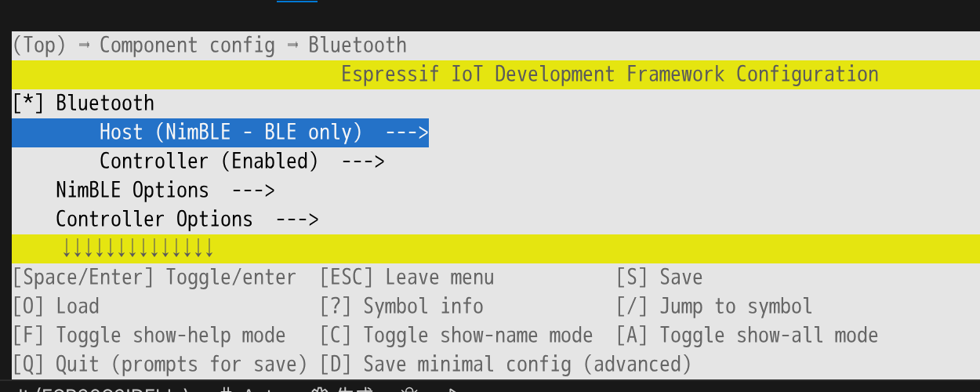This screenshot has height=392, width=980.
Task: Expand the NimBLE Options submenu
Action: tap(165, 191)
